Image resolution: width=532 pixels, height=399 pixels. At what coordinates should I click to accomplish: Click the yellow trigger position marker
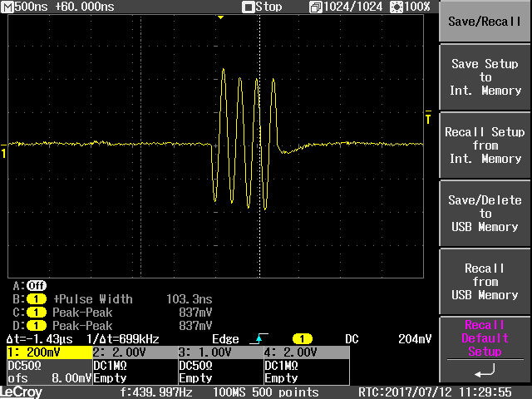[x=220, y=17]
